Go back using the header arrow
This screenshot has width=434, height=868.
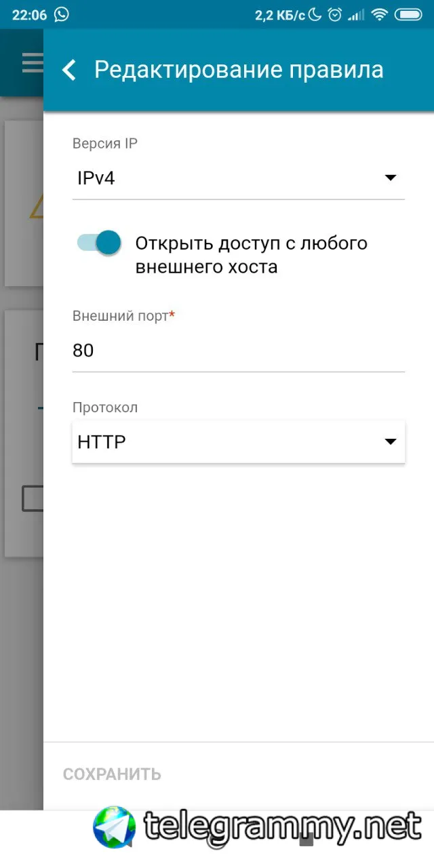(x=68, y=70)
